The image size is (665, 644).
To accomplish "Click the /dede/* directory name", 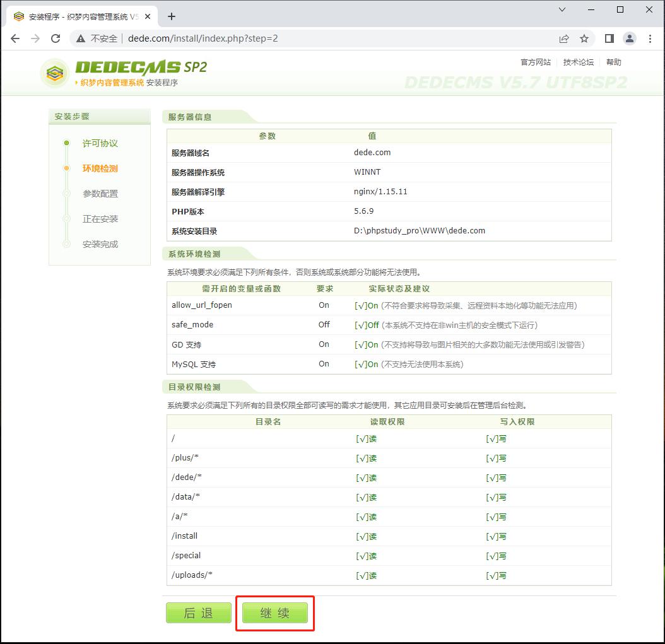I will (187, 477).
